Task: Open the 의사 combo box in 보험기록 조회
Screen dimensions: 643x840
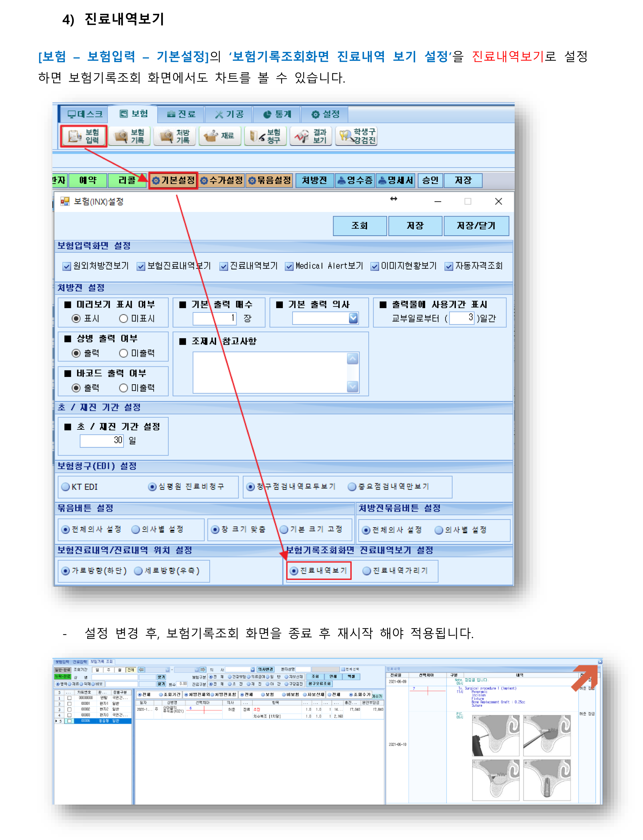Action: (253, 670)
